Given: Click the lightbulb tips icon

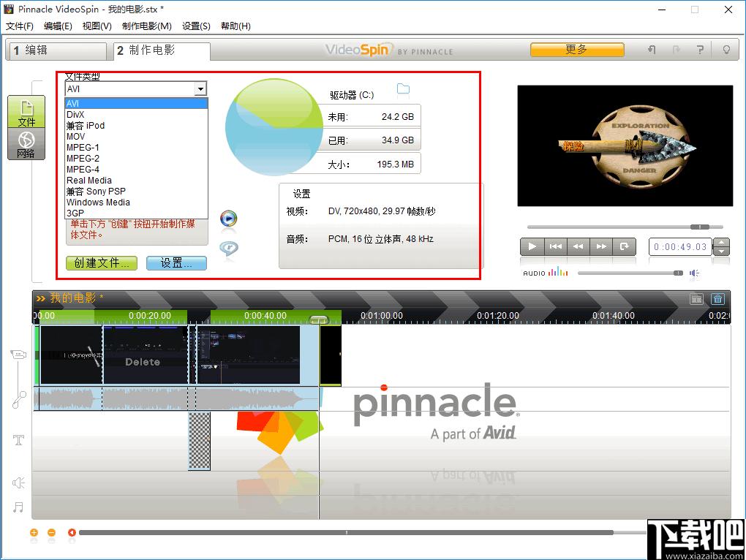Looking at the screenshot, I should click(x=726, y=50).
